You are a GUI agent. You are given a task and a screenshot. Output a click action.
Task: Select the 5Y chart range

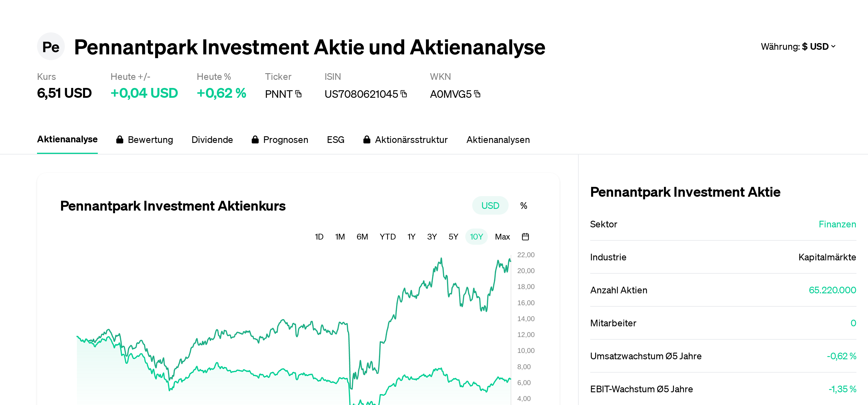point(453,237)
